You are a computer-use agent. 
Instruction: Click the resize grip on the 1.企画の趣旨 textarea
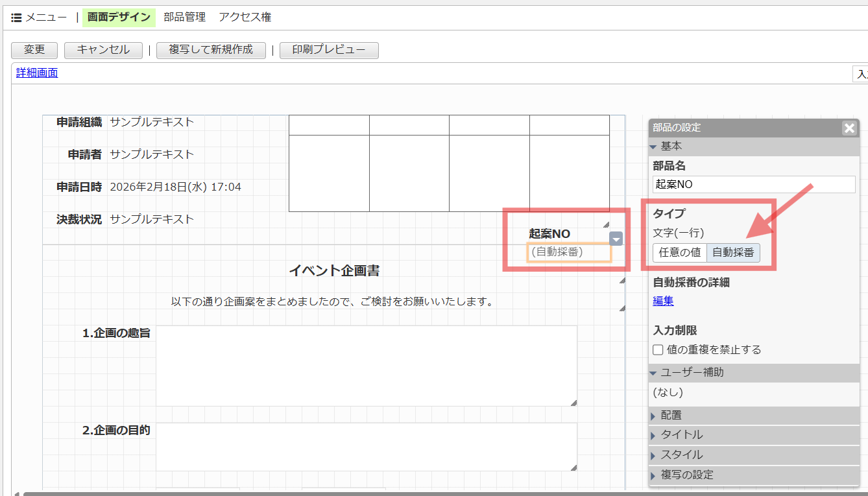click(x=573, y=403)
